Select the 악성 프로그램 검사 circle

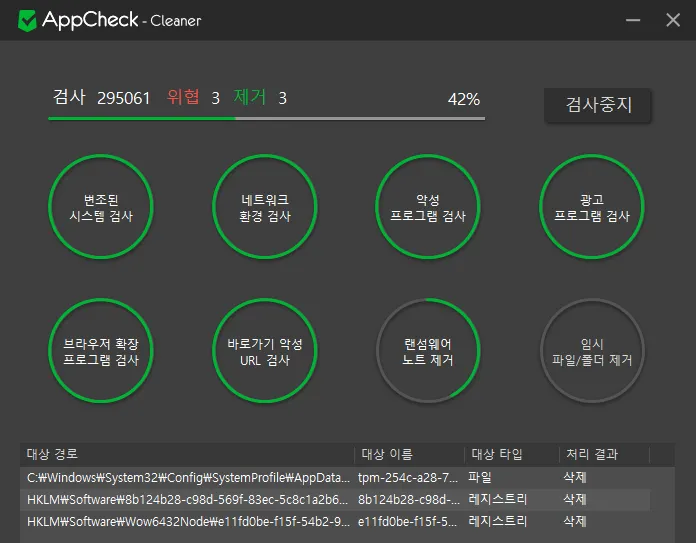pyautogui.click(x=428, y=207)
